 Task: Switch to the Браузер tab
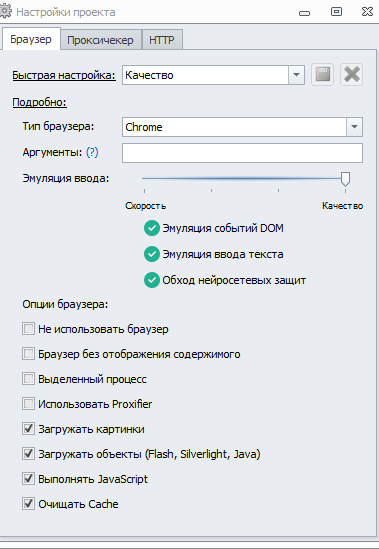pos(31,39)
